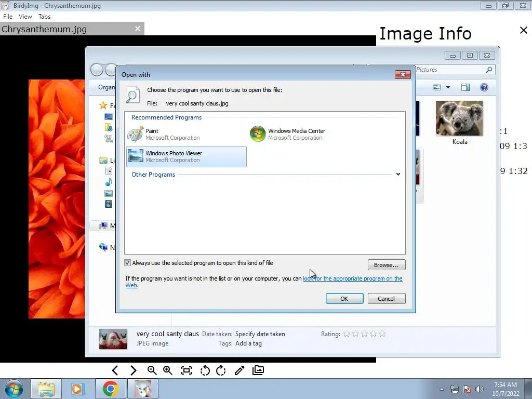
Task: Set rating to five stars
Action: (382, 334)
